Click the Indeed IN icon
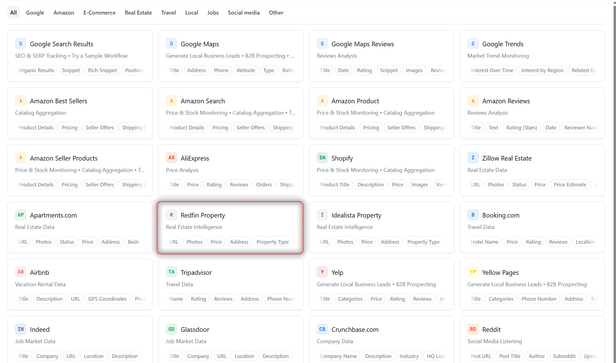Viewport: 616px width, 363px height. [20, 329]
